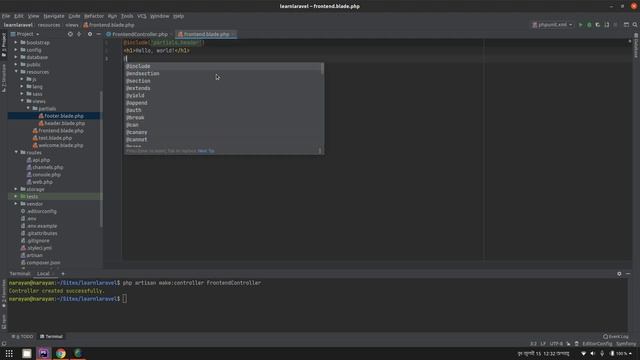
Task: Open header.blade.php in the project tree
Action: (x=64, y=123)
